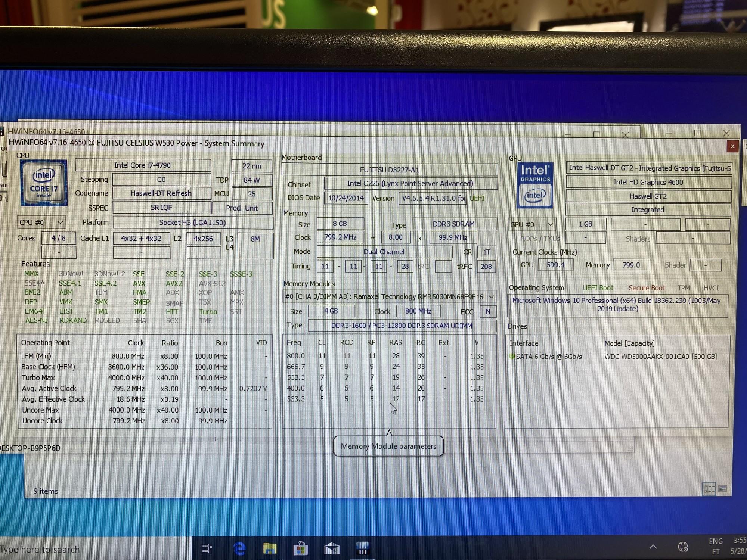Click the Intel C226 chipset field
This screenshot has width=747, height=560.
[410, 183]
